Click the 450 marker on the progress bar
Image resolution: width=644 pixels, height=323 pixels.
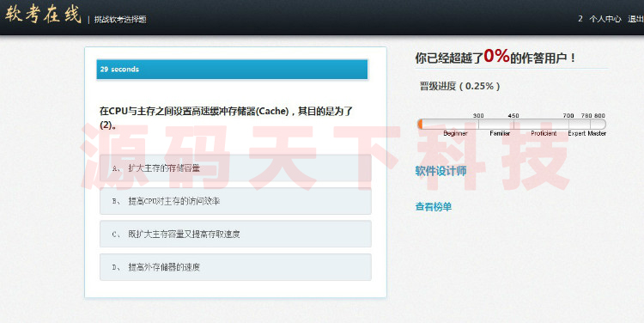click(513, 115)
